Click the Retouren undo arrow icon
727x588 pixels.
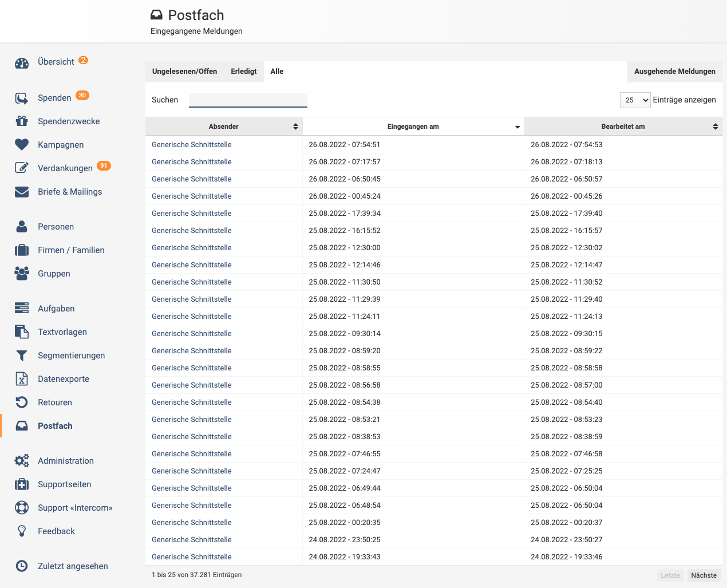22,402
